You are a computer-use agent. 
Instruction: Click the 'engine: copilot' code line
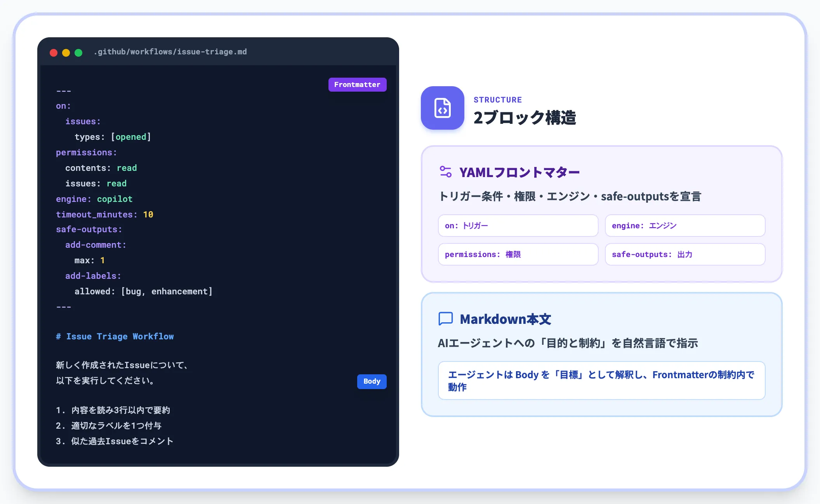[94, 199]
